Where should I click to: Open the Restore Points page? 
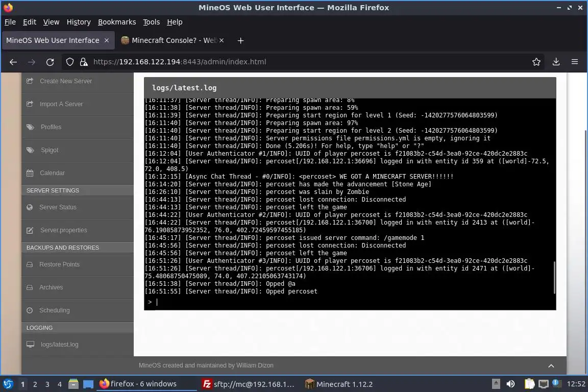78,264
